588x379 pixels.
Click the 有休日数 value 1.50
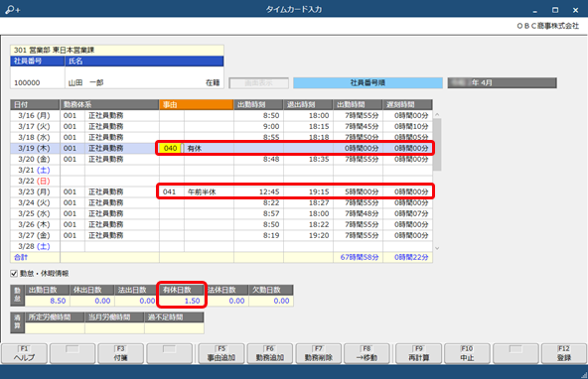(182, 301)
